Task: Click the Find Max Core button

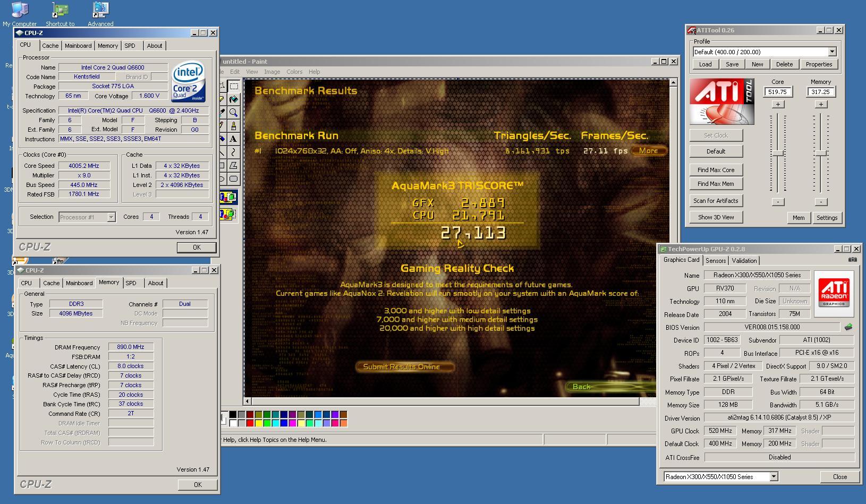Action: click(x=716, y=170)
